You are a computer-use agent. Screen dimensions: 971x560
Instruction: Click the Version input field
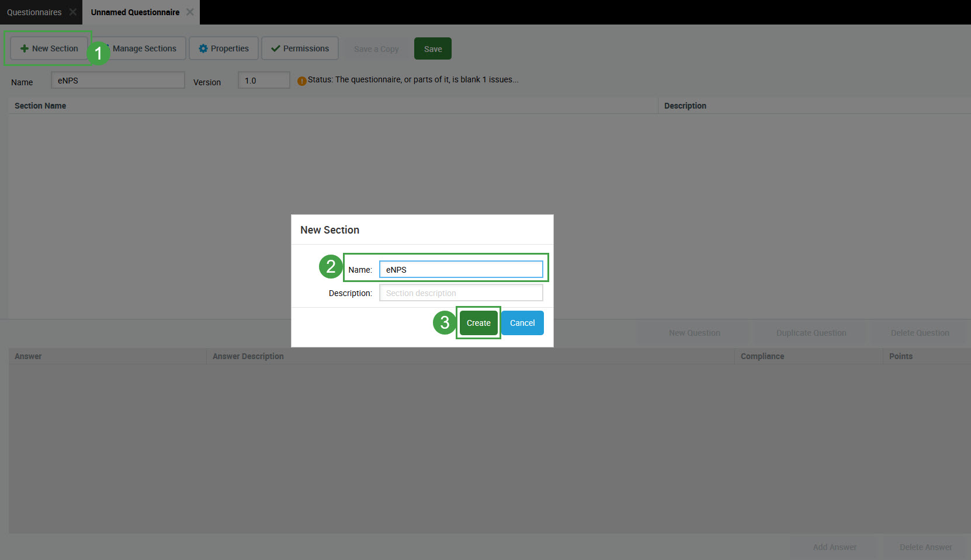pyautogui.click(x=263, y=81)
